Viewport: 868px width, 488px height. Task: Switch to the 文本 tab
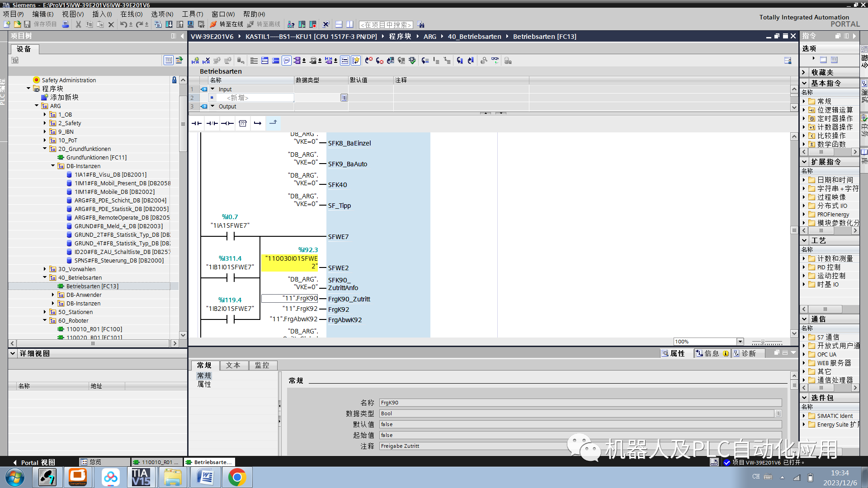click(233, 365)
